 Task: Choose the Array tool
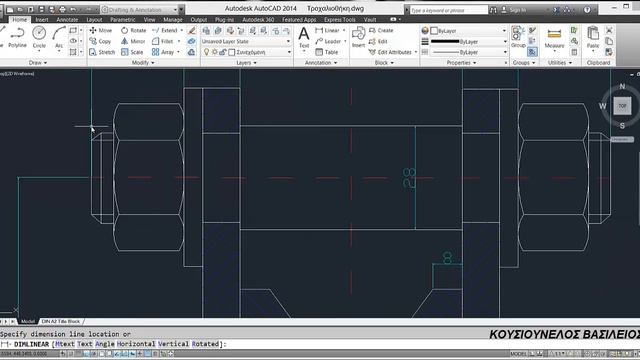point(163,52)
